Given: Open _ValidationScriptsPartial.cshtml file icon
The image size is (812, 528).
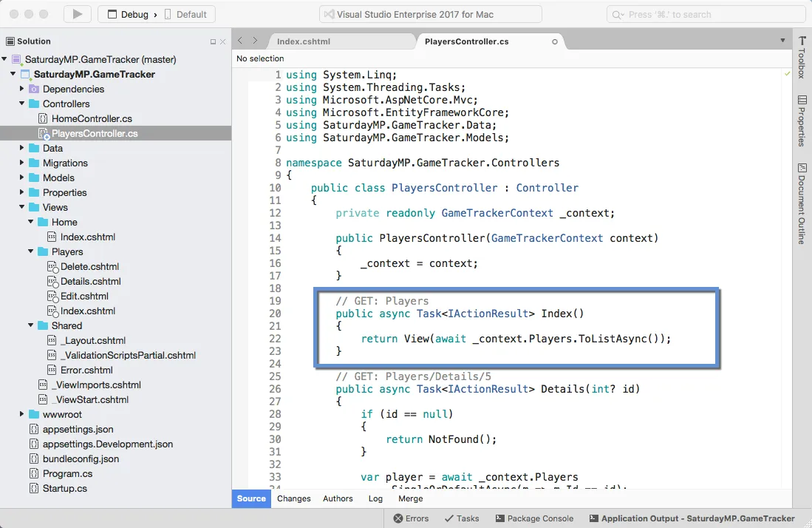Looking at the screenshot, I should click(x=52, y=355).
